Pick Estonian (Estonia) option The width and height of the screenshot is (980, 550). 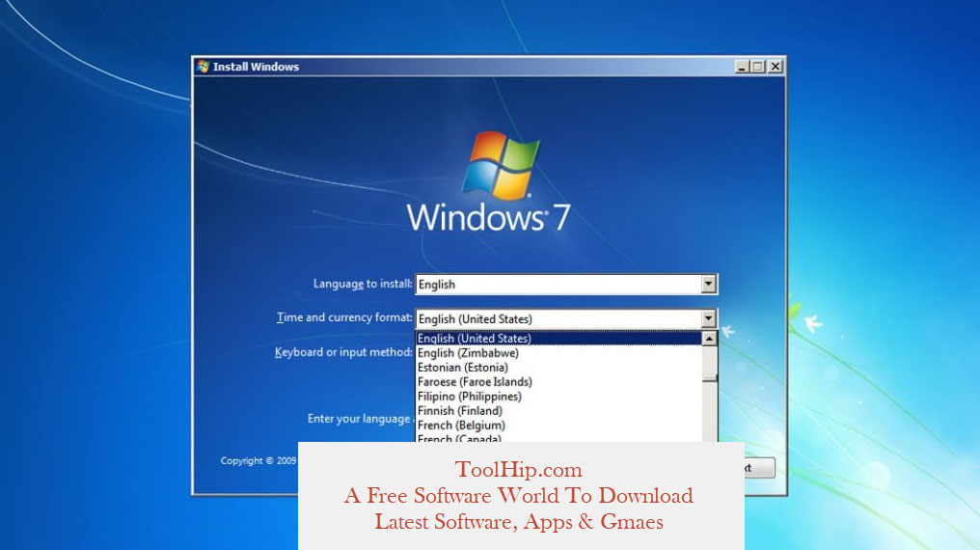click(558, 368)
